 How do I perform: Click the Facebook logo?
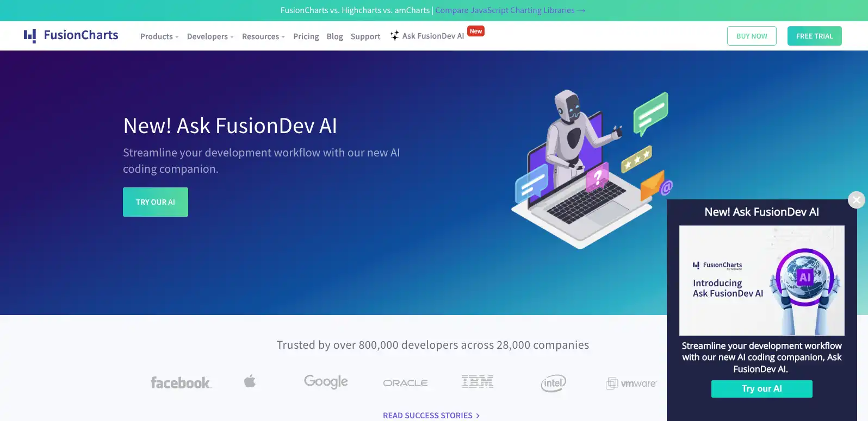tap(181, 383)
